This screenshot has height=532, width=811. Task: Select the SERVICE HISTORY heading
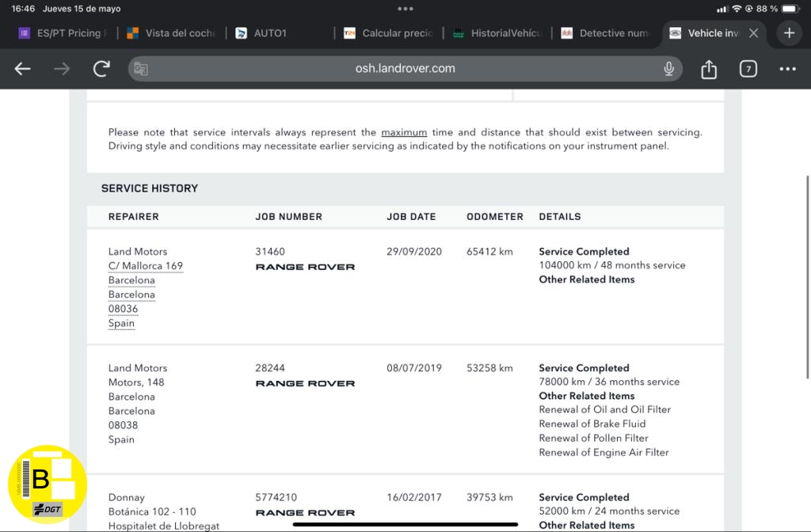point(150,188)
